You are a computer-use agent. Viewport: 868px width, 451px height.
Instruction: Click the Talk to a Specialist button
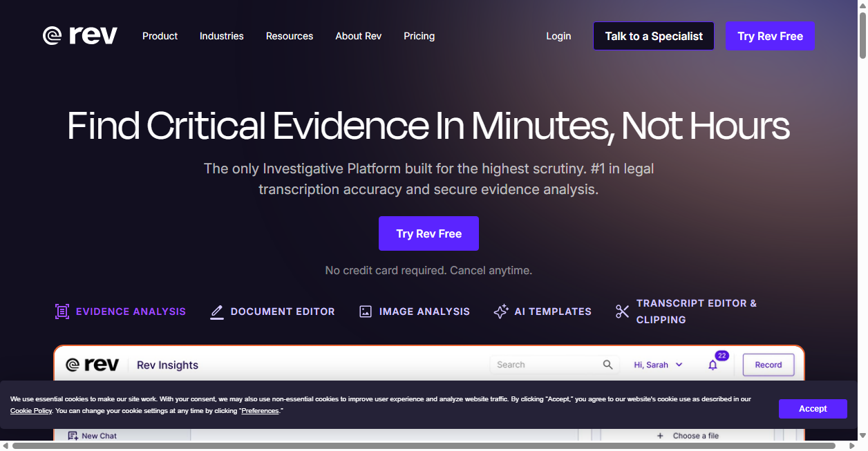[654, 36]
